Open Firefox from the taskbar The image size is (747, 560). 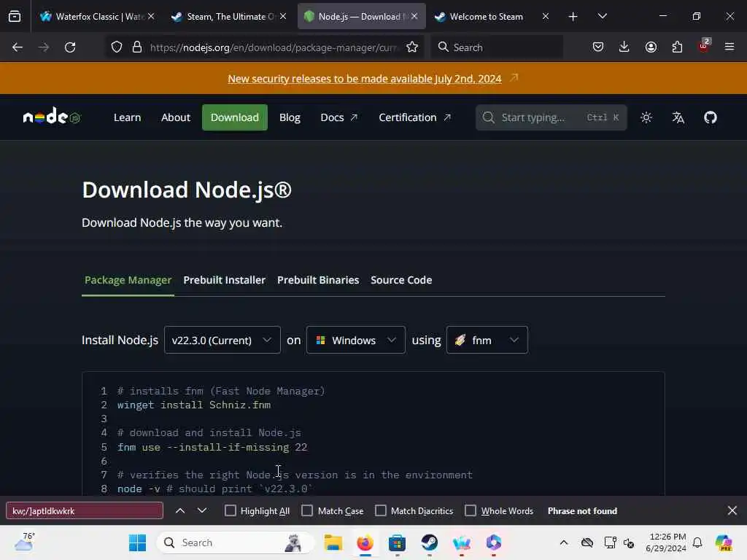coord(365,542)
